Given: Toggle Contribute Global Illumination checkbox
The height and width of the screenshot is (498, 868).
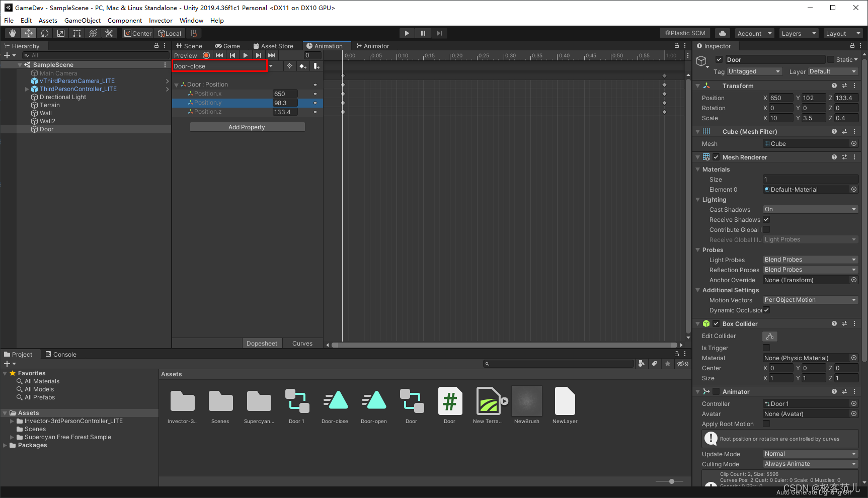Looking at the screenshot, I should coord(766,230).
